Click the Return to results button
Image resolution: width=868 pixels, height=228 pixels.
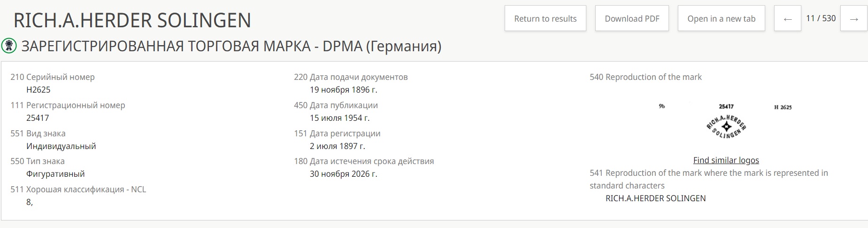(x=545, y=19)
